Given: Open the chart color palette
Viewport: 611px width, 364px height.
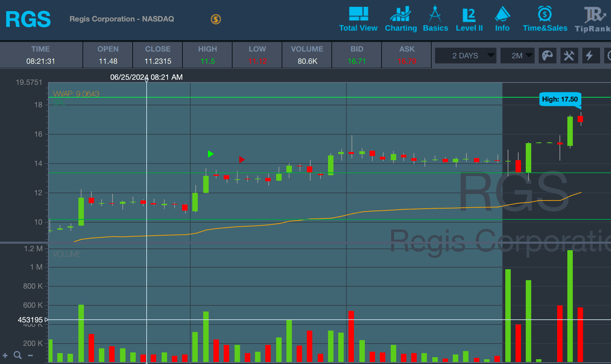Looking at the screenshot, I should tap(547, 56).
